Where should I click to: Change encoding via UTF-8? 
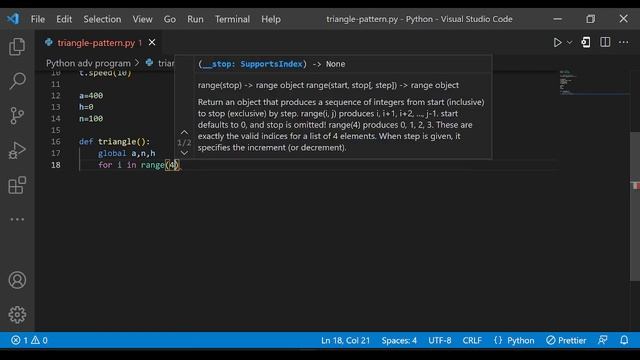tap(440, 340)
